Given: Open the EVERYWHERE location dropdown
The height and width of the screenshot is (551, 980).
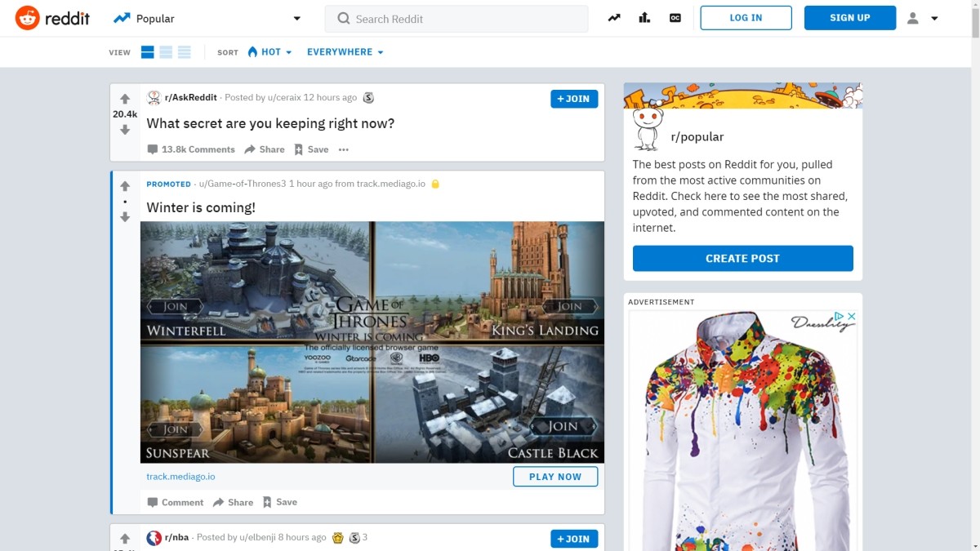Looking at the screenshot, I should (345, 51).
